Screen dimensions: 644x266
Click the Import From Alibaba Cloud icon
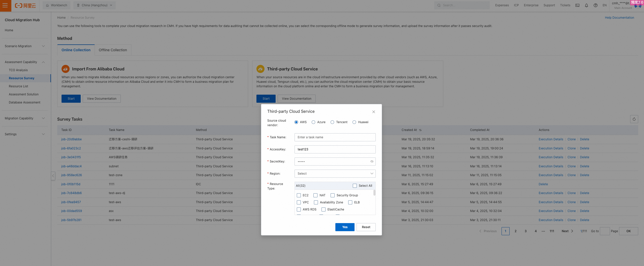point(66,69)
